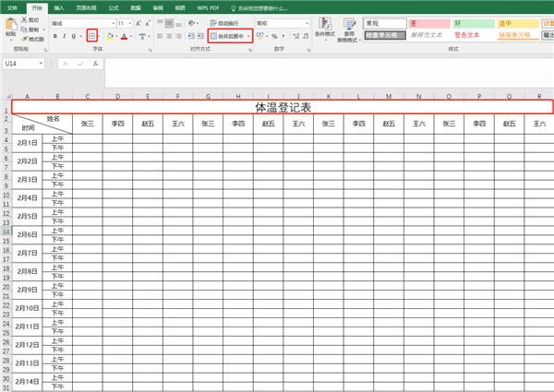554x392 pixels.
Task: Select the title cell 体温登记表
Action: (282, 107)
